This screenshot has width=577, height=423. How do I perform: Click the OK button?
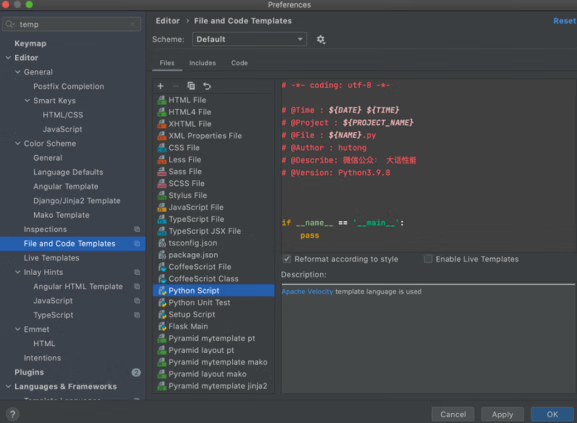tap(552, 415)
